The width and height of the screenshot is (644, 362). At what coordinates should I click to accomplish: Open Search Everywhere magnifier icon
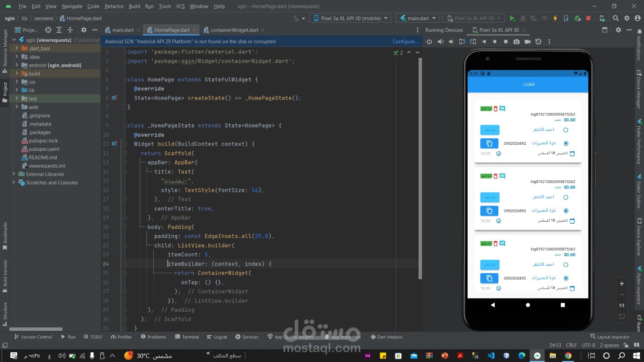(615, 18)
